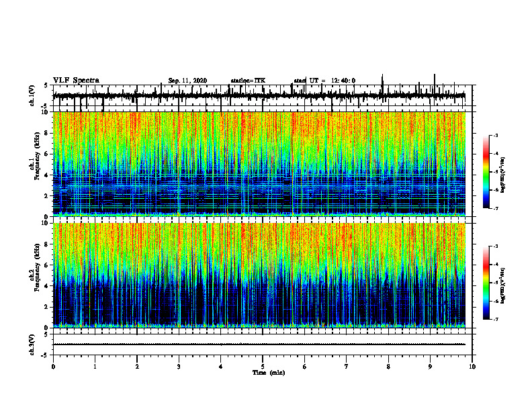Click time axis tick label "2"

[137, 367]
